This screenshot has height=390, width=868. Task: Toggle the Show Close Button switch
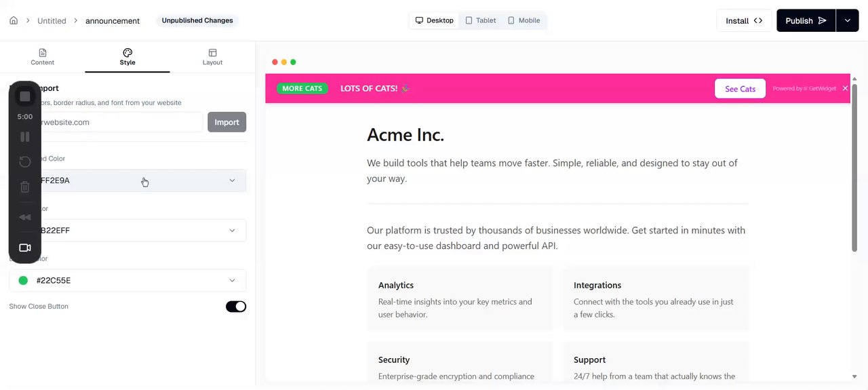(x=236, y=307)
